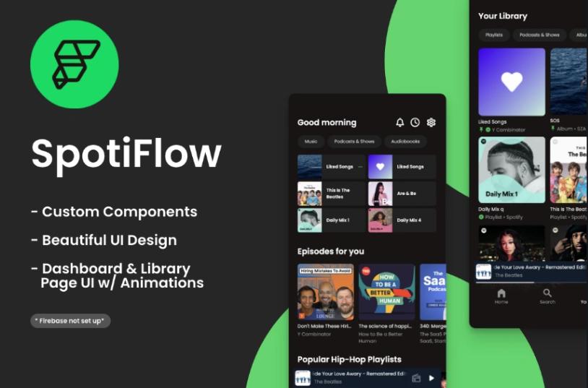Select the Podcasts & Shows chip on dashboard

click(354, 142)
